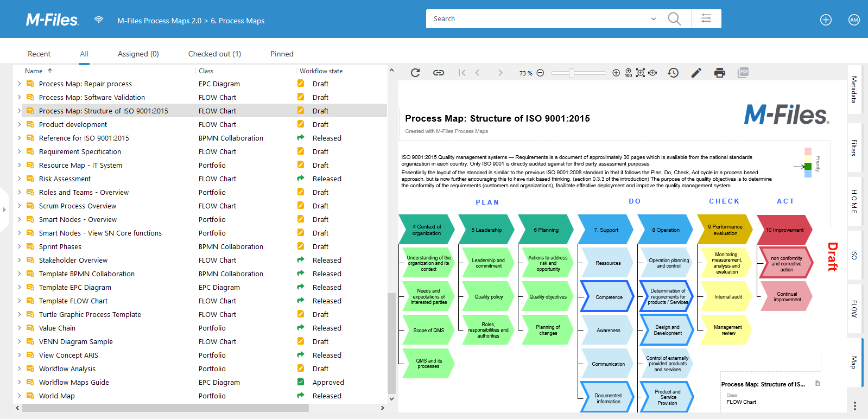This screenshot has width=868, height=419.
Task: Copy link using the chain icon
Action: click(439, 73)
